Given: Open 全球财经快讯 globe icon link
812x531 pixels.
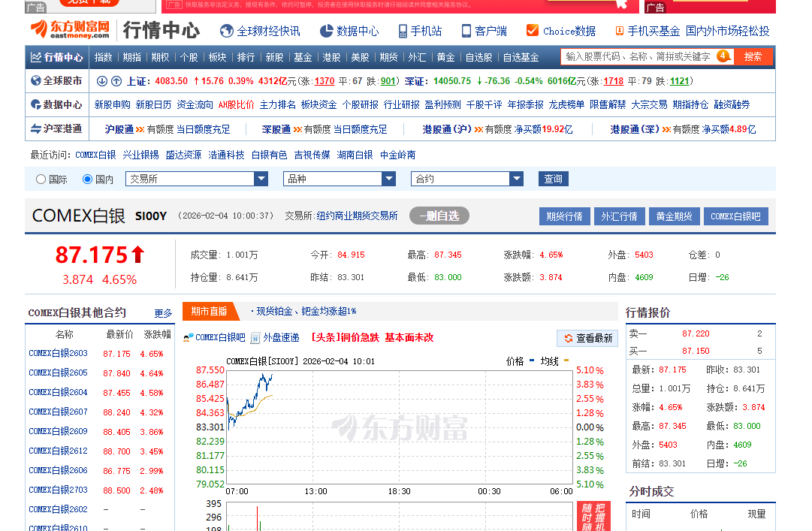Looking at the screenshot, I should (x=226, y=31).
